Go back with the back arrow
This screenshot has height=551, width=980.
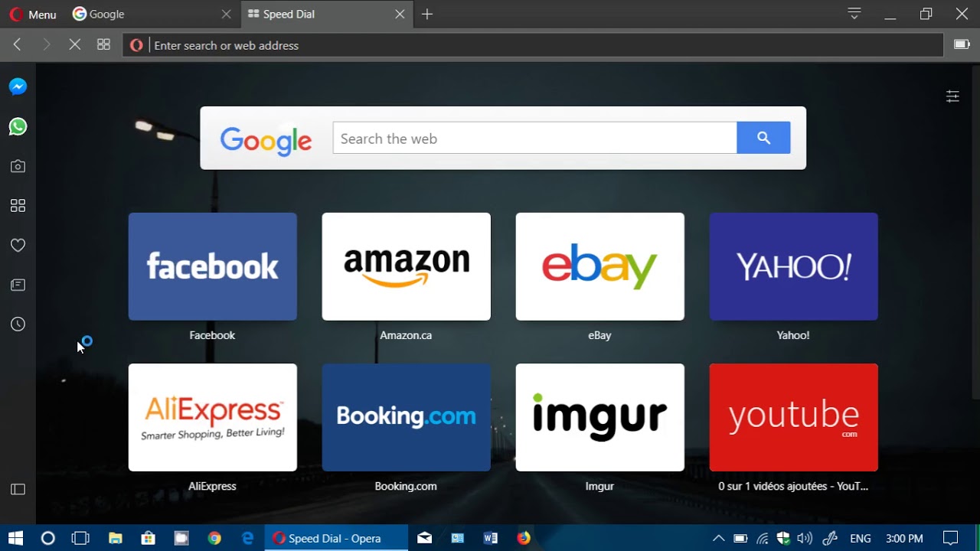(17, 45)
